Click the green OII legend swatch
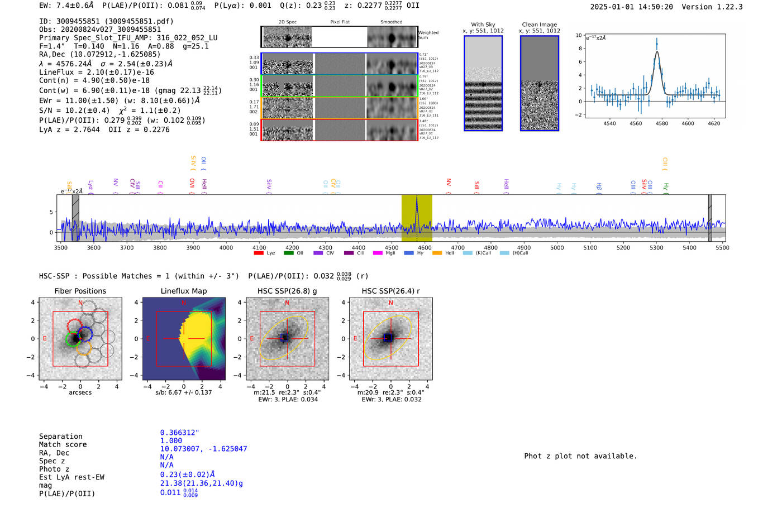The height and width of the screenshot is (532, 782). click(x=289, y=253)
